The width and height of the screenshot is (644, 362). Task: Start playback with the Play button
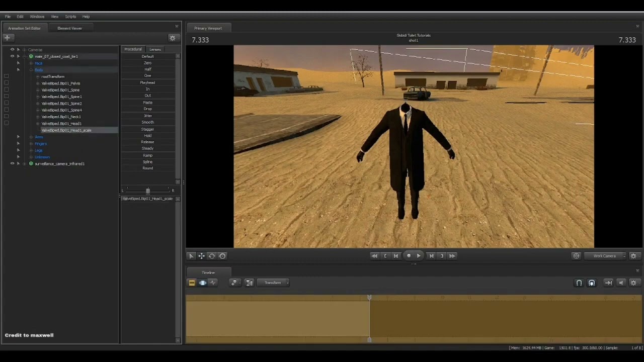point(419,256)
